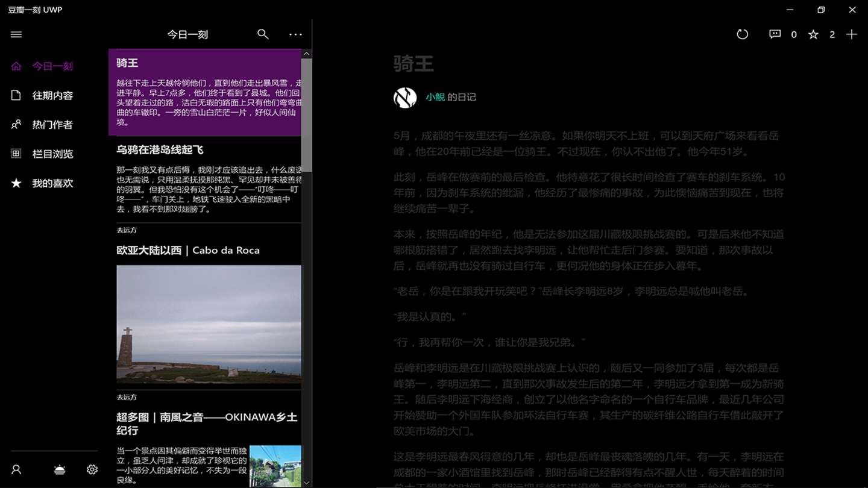This screenshot has width=868, height=488.
Task: Click the list scrollbar down arrow
Action: tap(306, 483)
